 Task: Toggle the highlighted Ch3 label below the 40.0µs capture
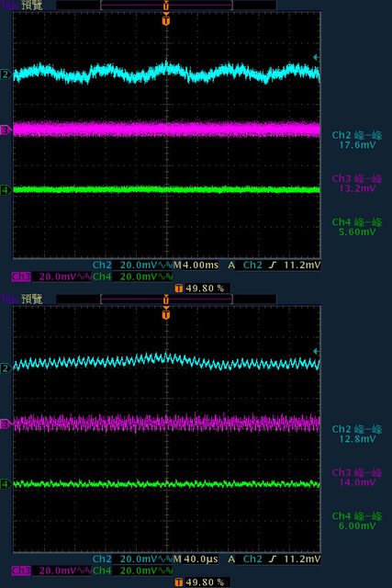(20, 571)
